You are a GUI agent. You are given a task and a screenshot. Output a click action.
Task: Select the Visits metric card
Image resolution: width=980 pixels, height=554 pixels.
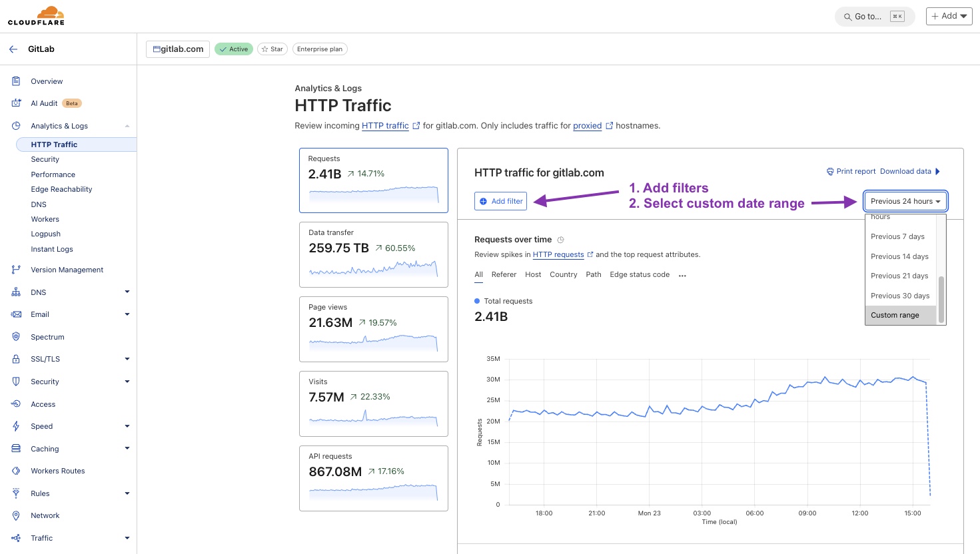374,404
